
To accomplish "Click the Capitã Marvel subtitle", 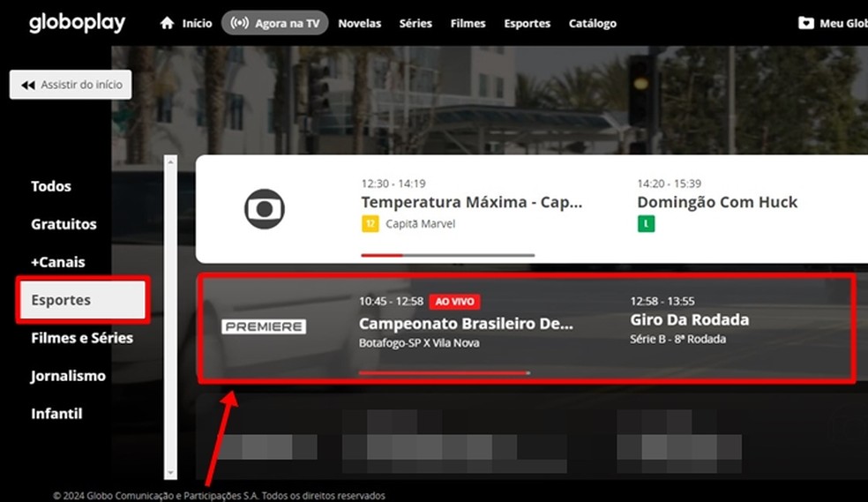I will (420, 223).
